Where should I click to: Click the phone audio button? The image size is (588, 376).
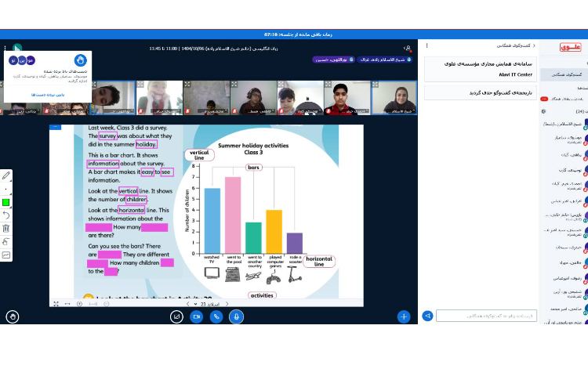coord(216,316)
